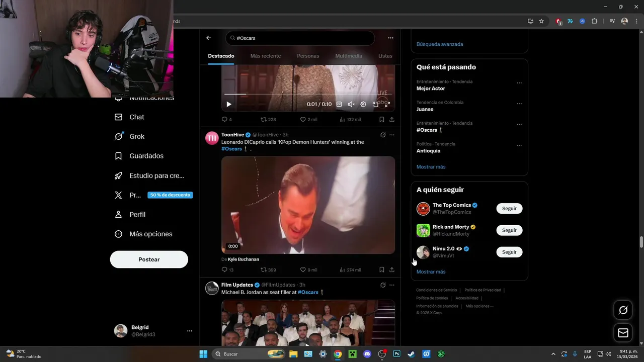Viewport: 644px width, 362px height.
Task: Open Grok actions on the Film Updates post
Action: click(x=383, y=285)
